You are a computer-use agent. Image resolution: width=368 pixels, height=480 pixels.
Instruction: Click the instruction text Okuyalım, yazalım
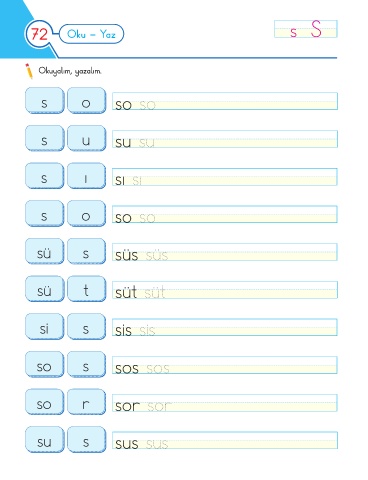point(70,71)
